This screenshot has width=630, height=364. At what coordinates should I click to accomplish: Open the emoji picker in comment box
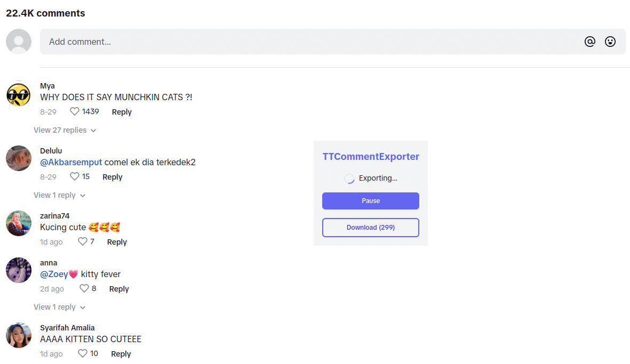pyautogui.click(x=610, y=42)
